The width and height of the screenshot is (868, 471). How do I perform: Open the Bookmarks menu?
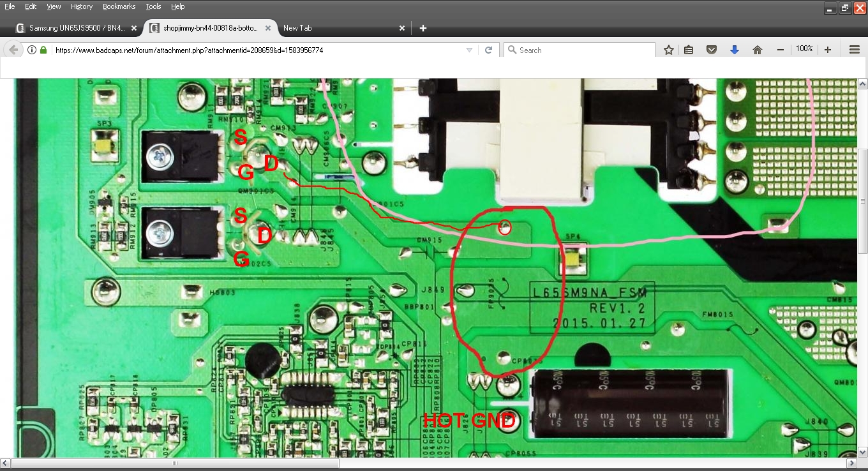[x=119, y=6]
